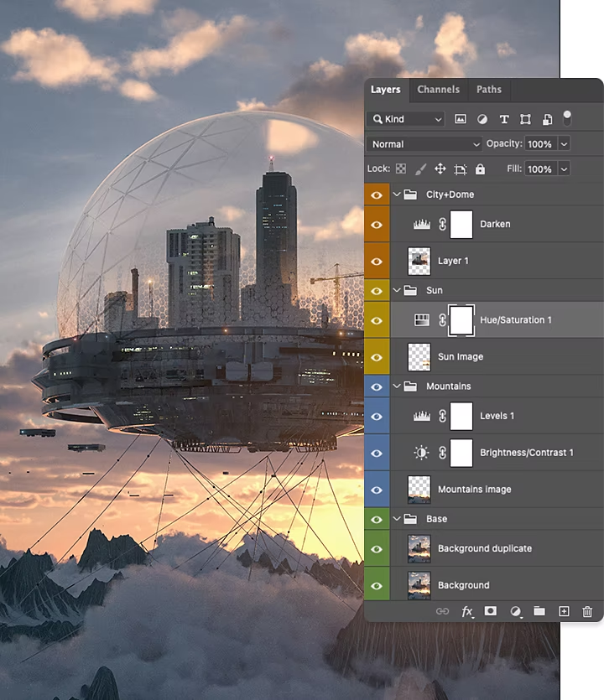Image resolution: width=604 pixels, height=700 pixels.
Task: Click the new group folder icon
Action: [539, 611]
